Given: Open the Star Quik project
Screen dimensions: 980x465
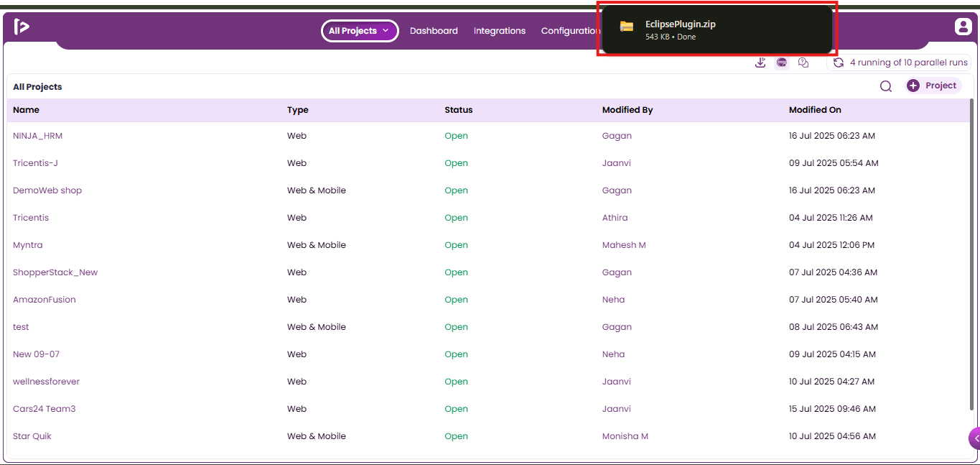Looking at the screenshot, I should tap(32, 436).
